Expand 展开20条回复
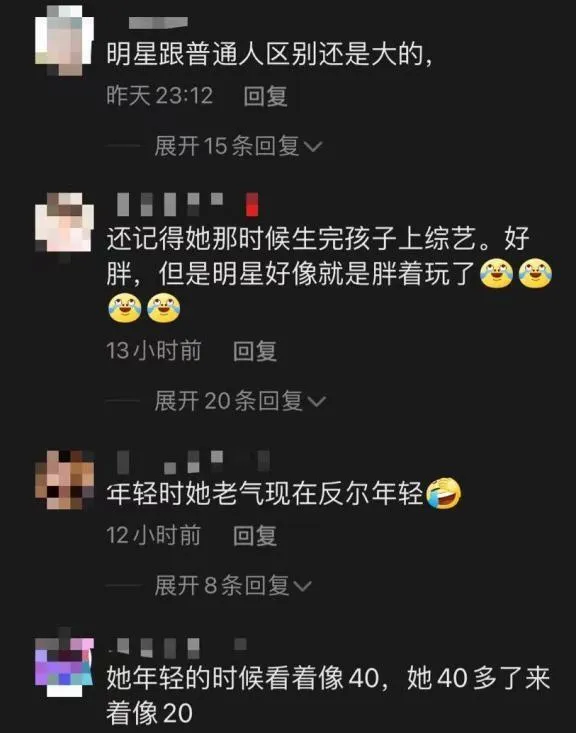Viewport: 576px width, 733px height. click(240, 401)
